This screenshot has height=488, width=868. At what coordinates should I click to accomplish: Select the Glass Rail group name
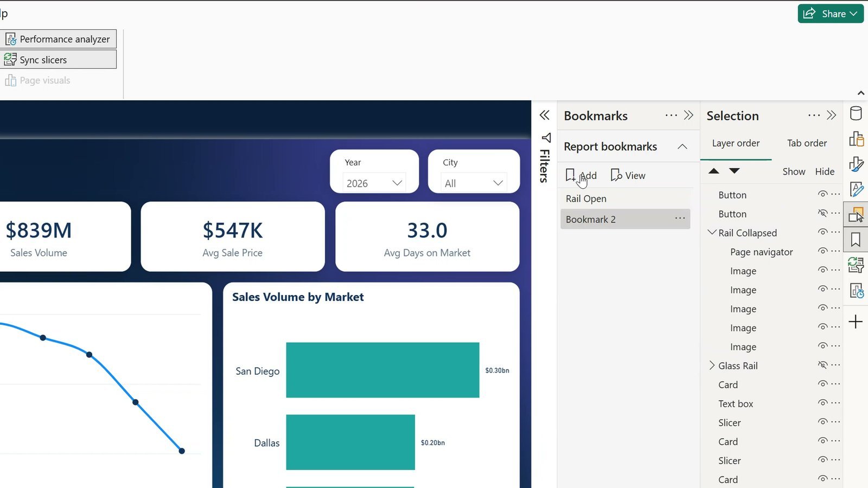pyautogui.click(x=738, y=365)
